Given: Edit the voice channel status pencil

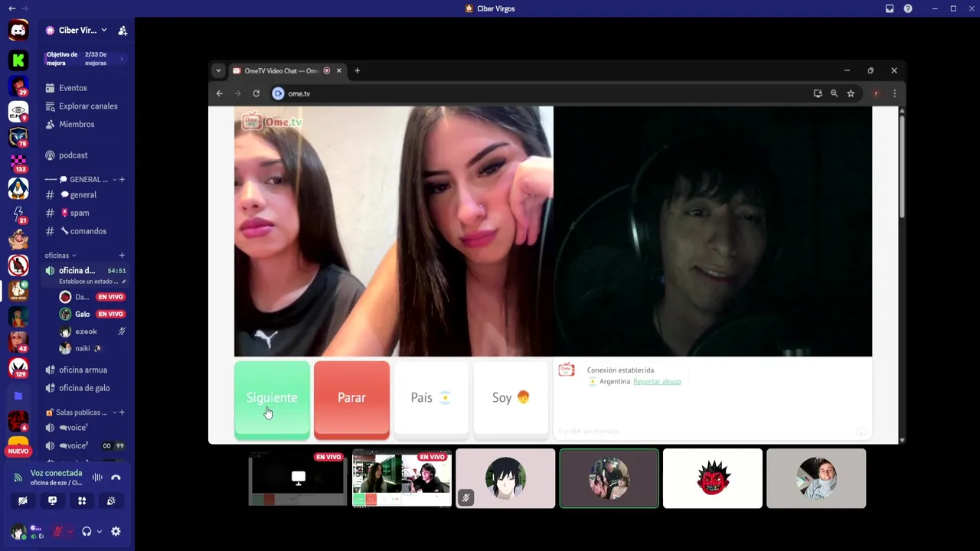Looking at the screenshot, I should pos(124,282).
